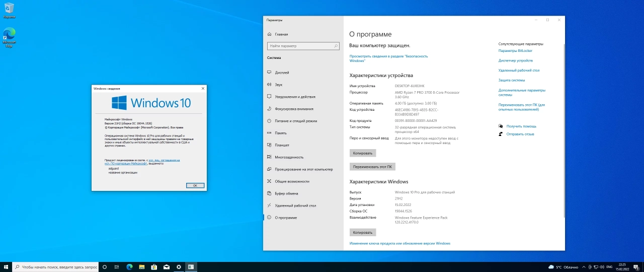This screenshot has width=644, height=272.
Task: Open Clipboard (Буфер обмена) sidebar icon
Action: pyautogui.click(x=269, y=193)
